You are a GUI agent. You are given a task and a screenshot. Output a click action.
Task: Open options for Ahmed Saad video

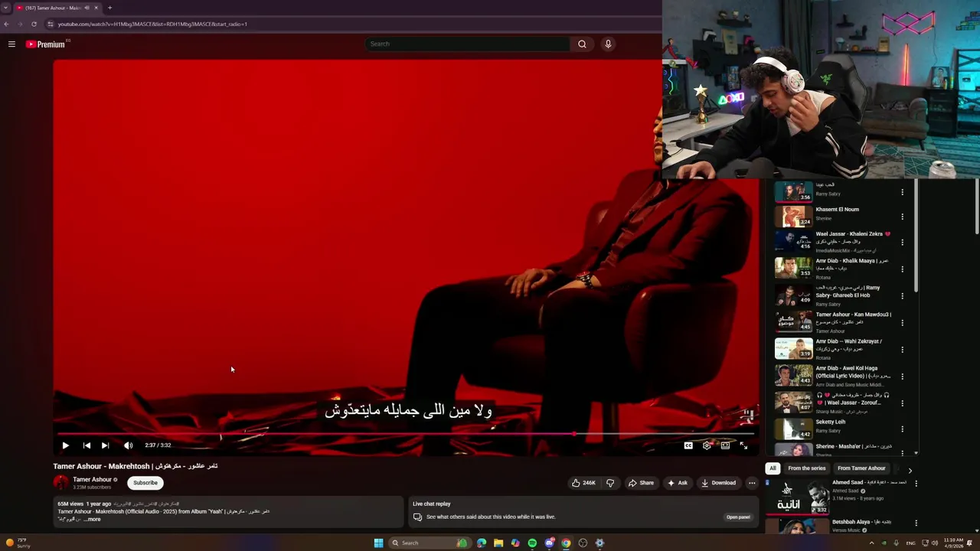click(916, 484)
